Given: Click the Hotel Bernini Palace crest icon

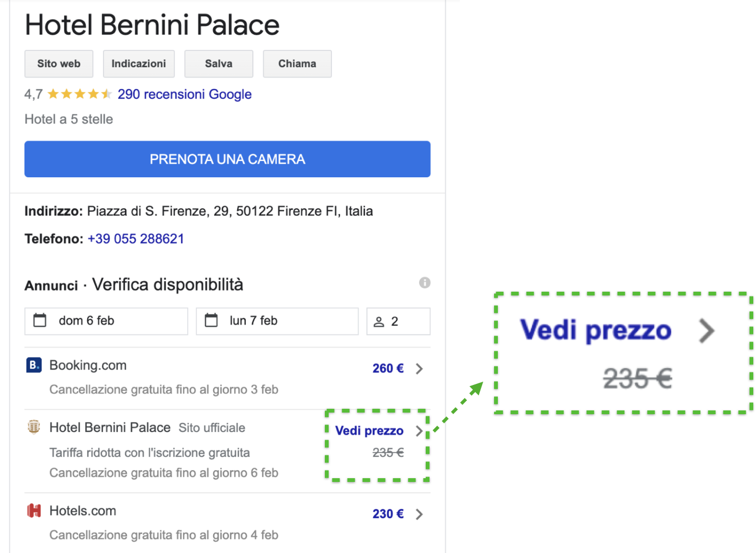Looking at the screenshot, I should click(34, 427).
